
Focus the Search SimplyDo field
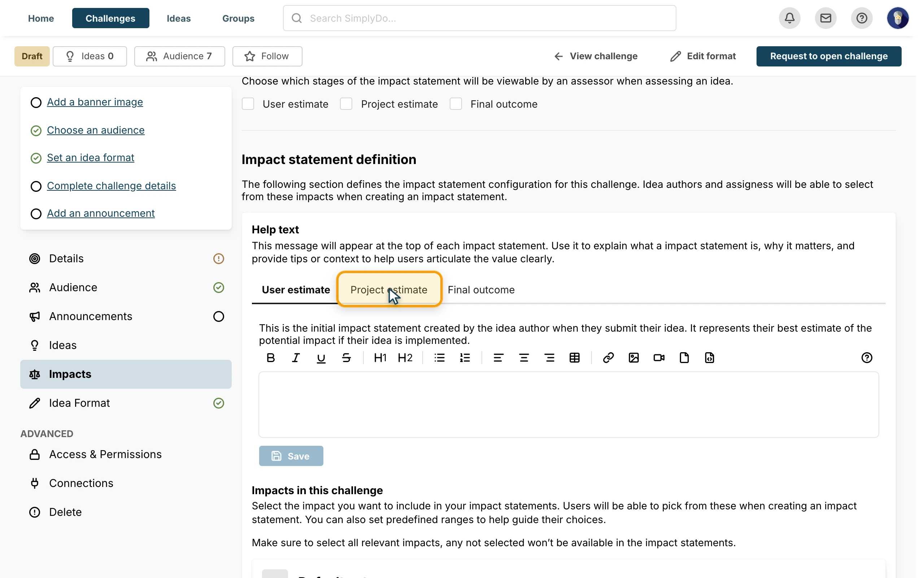[x=480, y=18]
